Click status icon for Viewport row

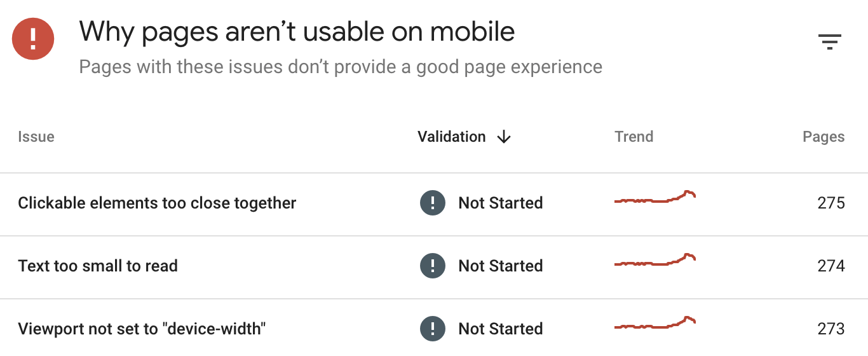pyautogui.click(x=433, y=329)
